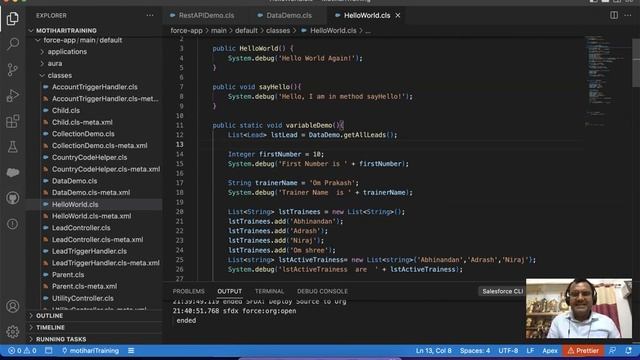
Task: Open the Terminal panel tab
Action: click(x=269, y=291)
